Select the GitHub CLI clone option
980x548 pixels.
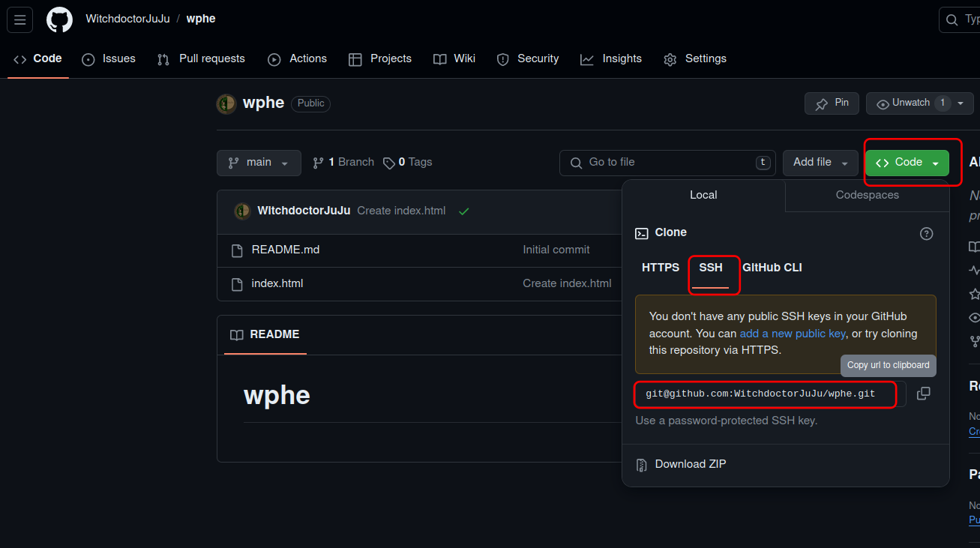tap(772, 268)
